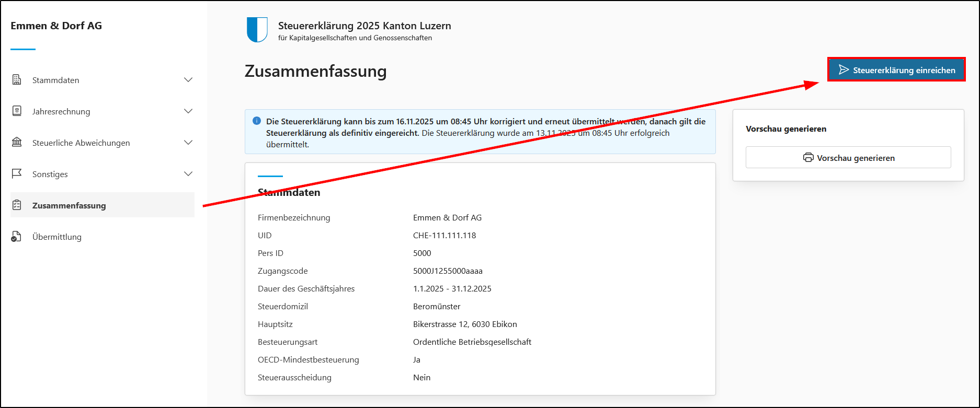Click the Emmen & Dorf AG company title
Viewport: 980px width, 408px height.
coord(56,26)
